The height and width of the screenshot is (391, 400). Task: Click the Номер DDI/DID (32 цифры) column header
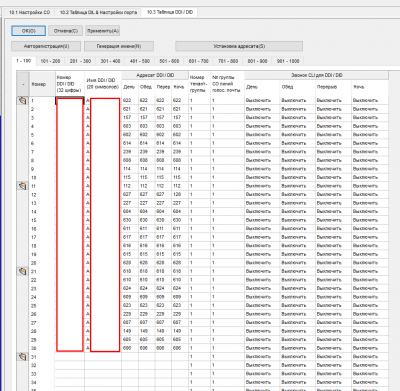tap(70, 84)
